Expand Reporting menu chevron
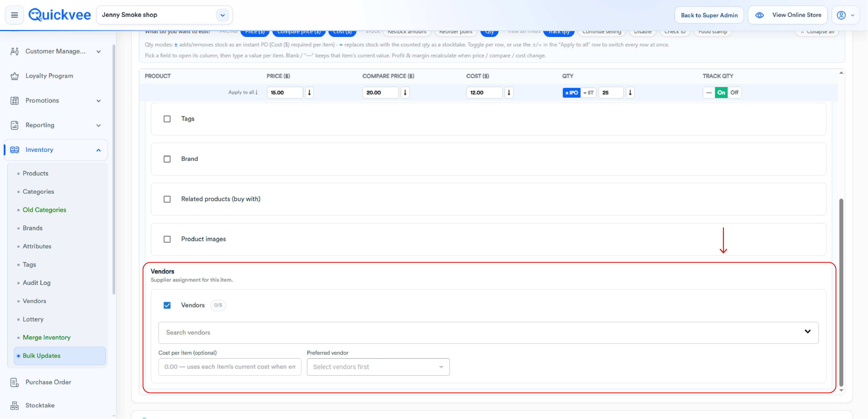This screenshot has height=419, width=868. tap(98, 126)
